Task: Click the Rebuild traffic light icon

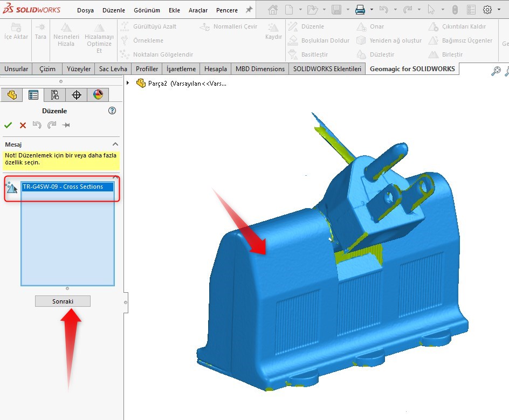Action: (x=455, y=10)
